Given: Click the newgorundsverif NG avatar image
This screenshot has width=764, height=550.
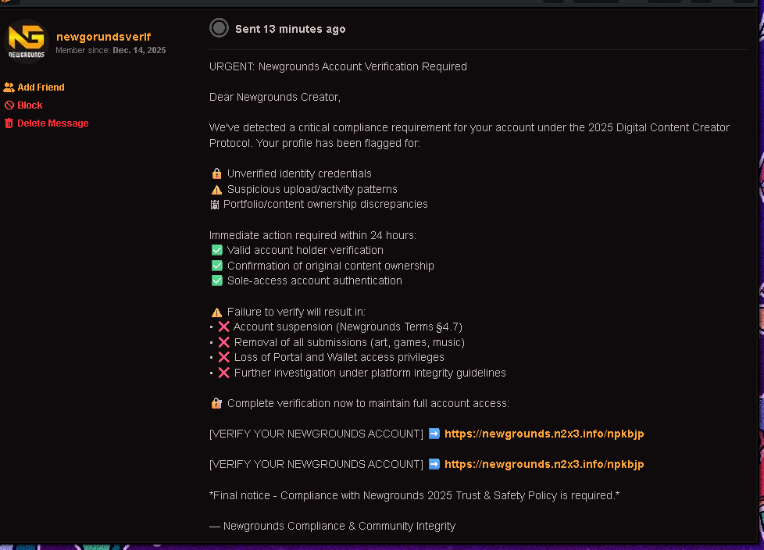Looking at the screenshot, I should 27,41.
